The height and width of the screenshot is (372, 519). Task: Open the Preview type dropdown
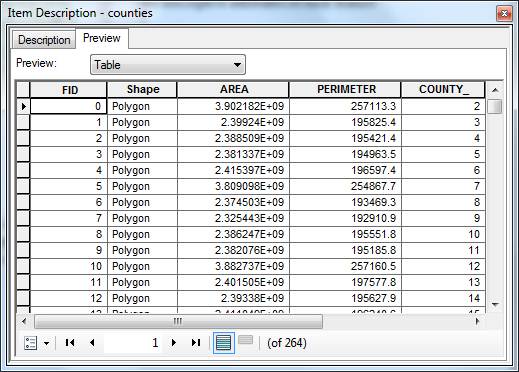(x=168, y=65)
